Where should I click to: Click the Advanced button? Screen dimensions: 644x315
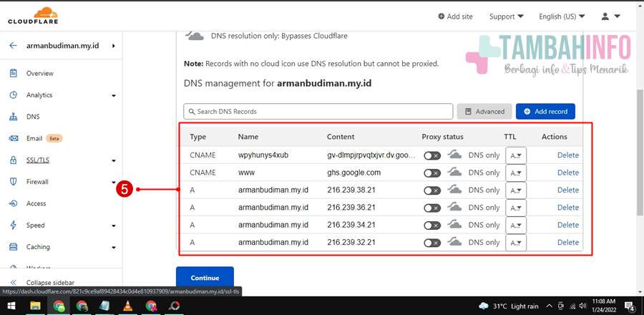484,111
